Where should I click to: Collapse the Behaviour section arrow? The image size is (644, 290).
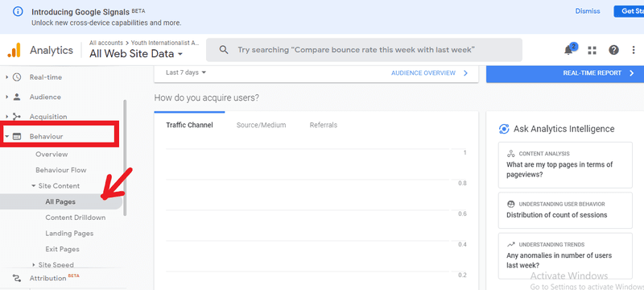(x=7, y=136)
